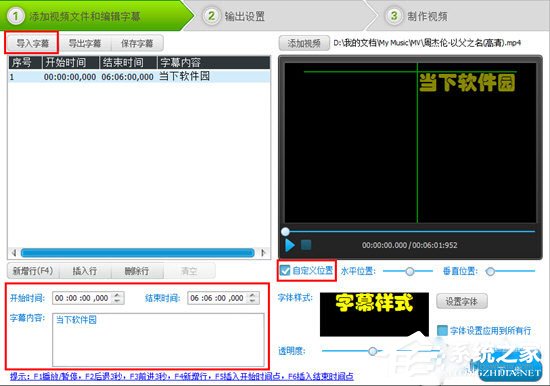The image size is (550, 386).
Task: Adjust the 水平位置 slider handle
Action: 409,271
